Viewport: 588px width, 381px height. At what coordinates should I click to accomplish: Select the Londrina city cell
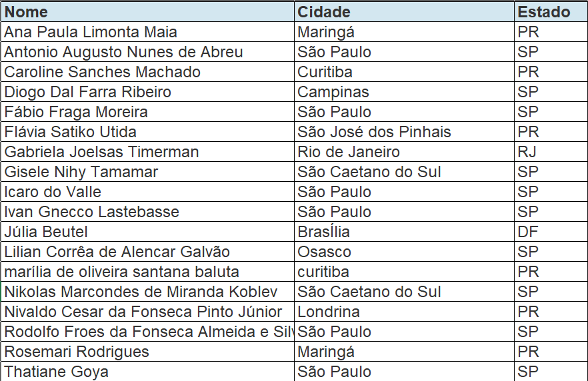(329, 312)
